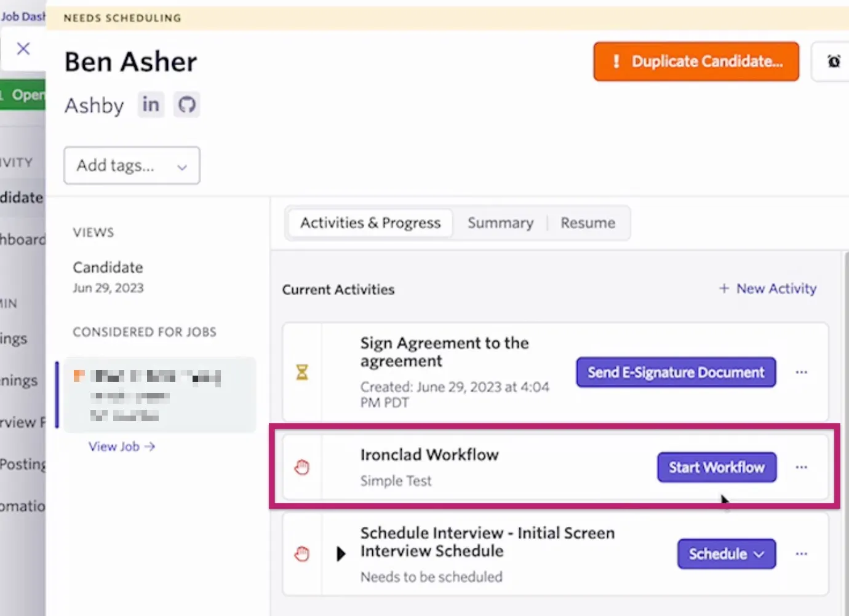Screen dimensions: 849x616
Task: Open the Add tags dropdown
Action: (x=132, y=165)
